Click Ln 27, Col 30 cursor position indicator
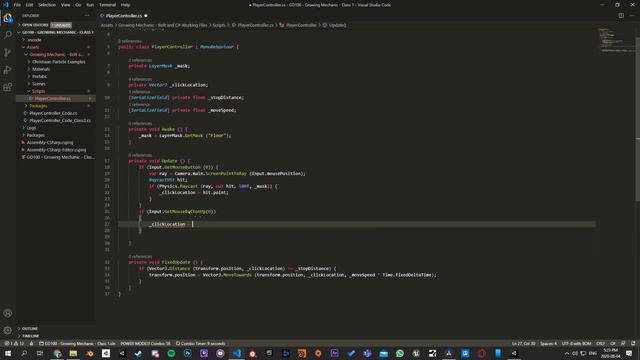Viewport: 640px width, 360px height. tap(523, 344)
